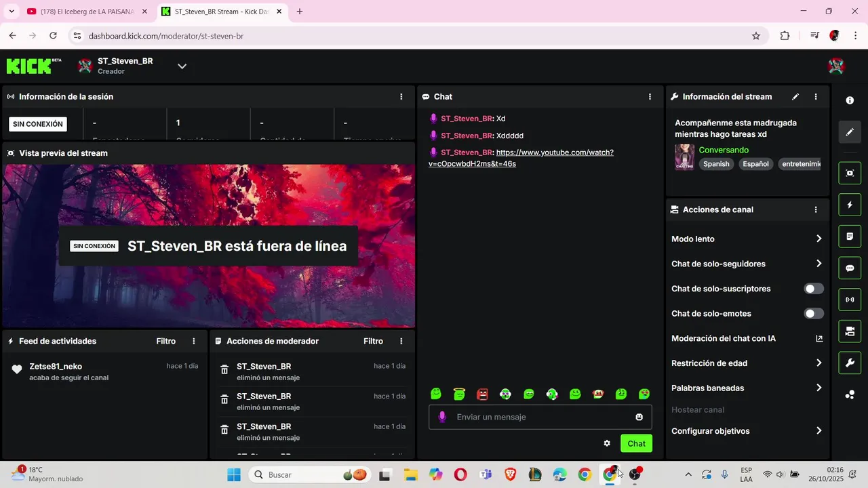
Task: Click the volume icon in system tray
Action: [780, 474]
